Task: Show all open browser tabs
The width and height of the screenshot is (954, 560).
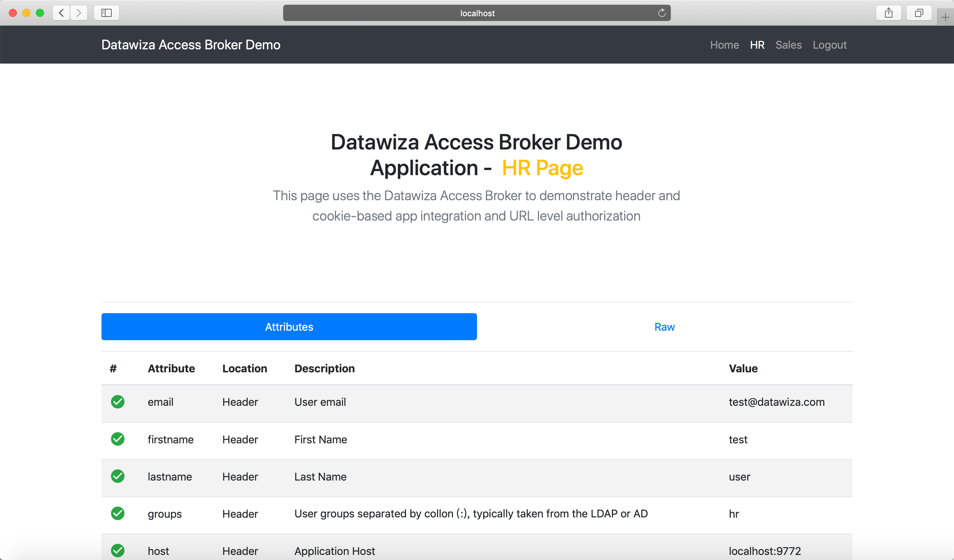Action: [919, 13]
